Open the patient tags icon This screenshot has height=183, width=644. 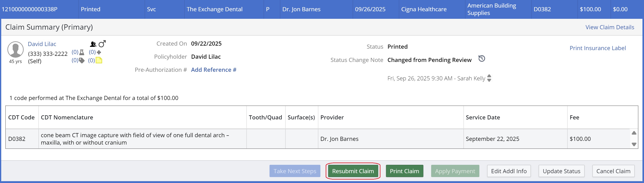pos(82,60)
